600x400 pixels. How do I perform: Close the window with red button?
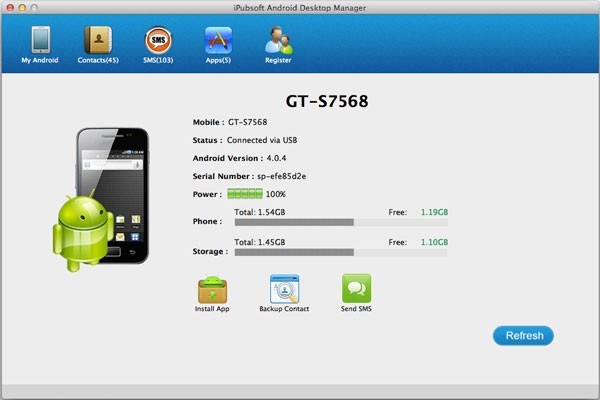pos(10,7)
